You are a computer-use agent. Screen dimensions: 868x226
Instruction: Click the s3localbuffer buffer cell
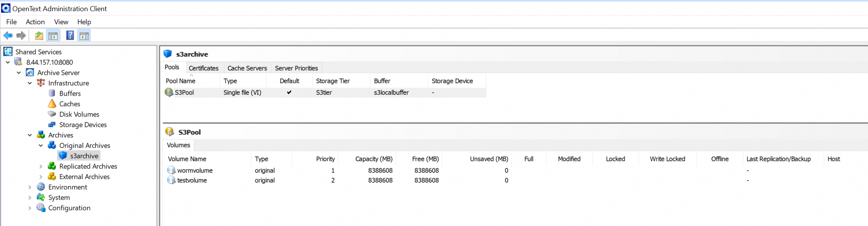coord(391,92)
